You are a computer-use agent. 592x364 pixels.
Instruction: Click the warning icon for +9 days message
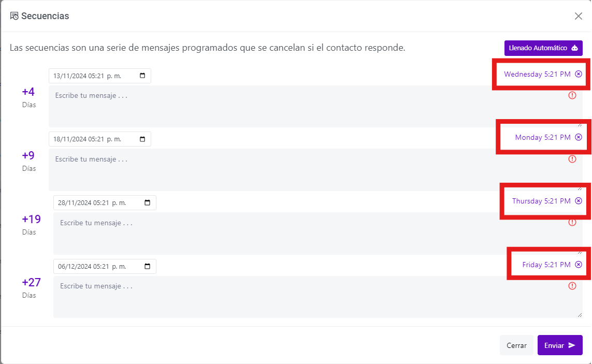[572, 159]
